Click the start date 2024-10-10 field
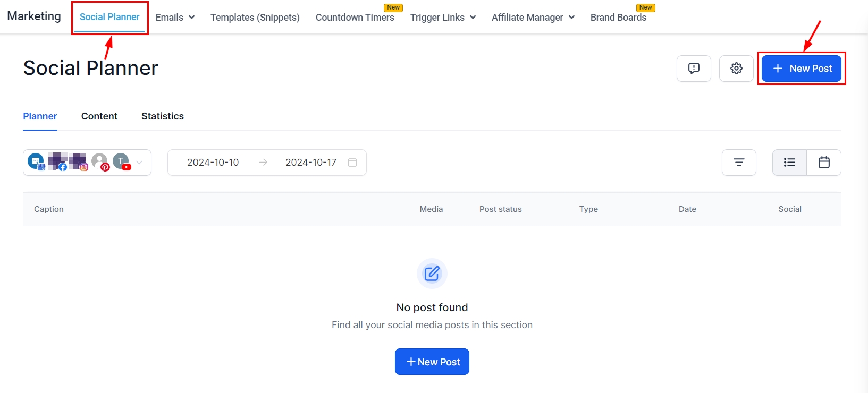 click(213, 163)
